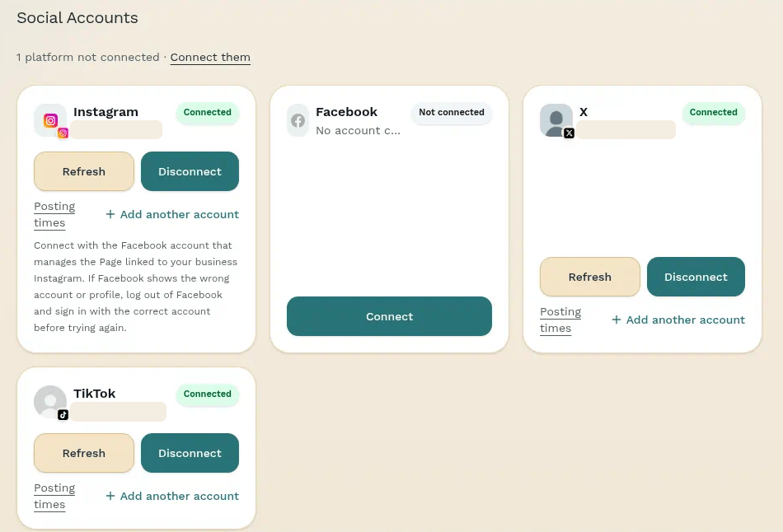
Task: Select the TikTok card title
Action: coord(95,394)
